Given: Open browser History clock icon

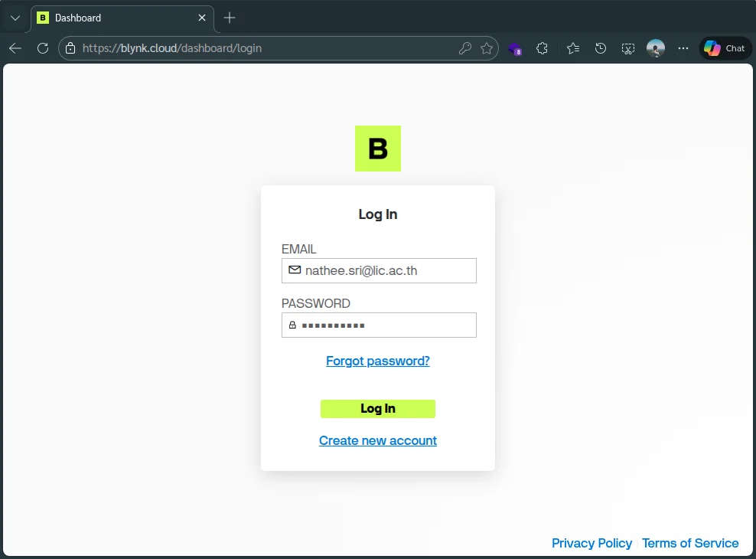Looking at the screenshot, I should tap(601, 48).
